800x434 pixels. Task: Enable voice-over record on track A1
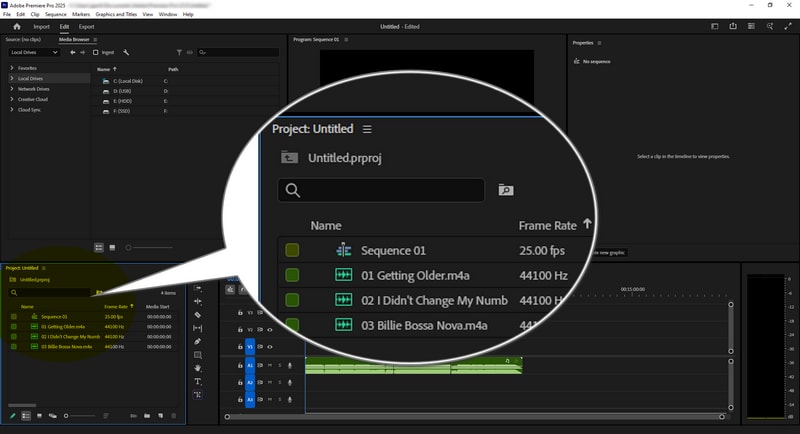(x=290, y=366)
